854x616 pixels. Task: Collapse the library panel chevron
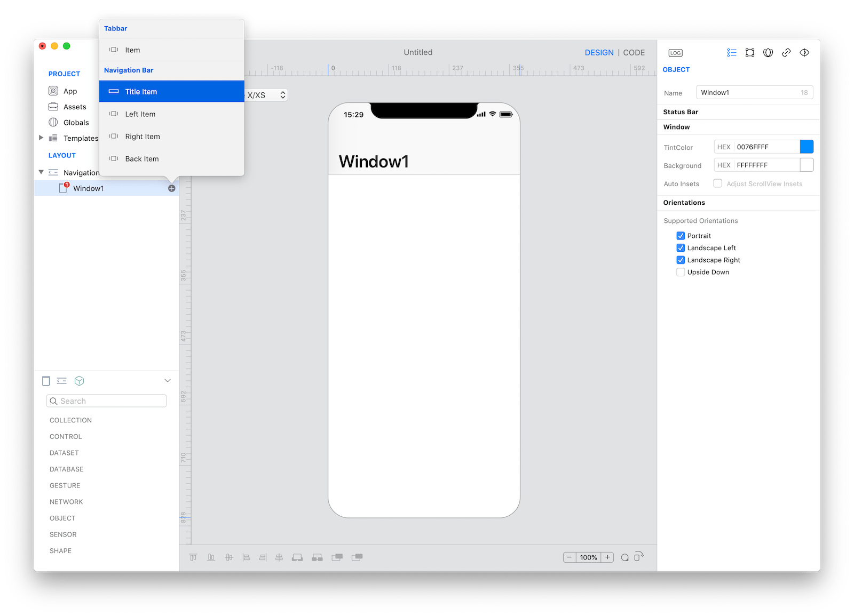168,381
